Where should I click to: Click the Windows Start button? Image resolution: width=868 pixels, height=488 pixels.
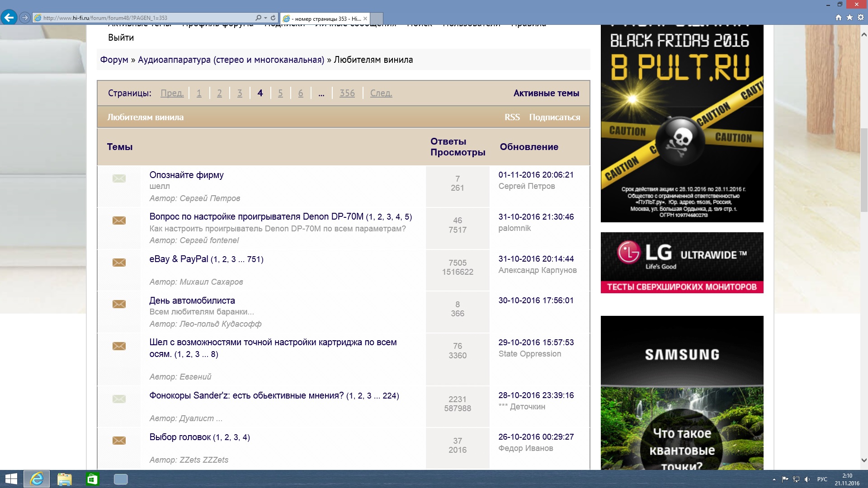click(11, 479)
